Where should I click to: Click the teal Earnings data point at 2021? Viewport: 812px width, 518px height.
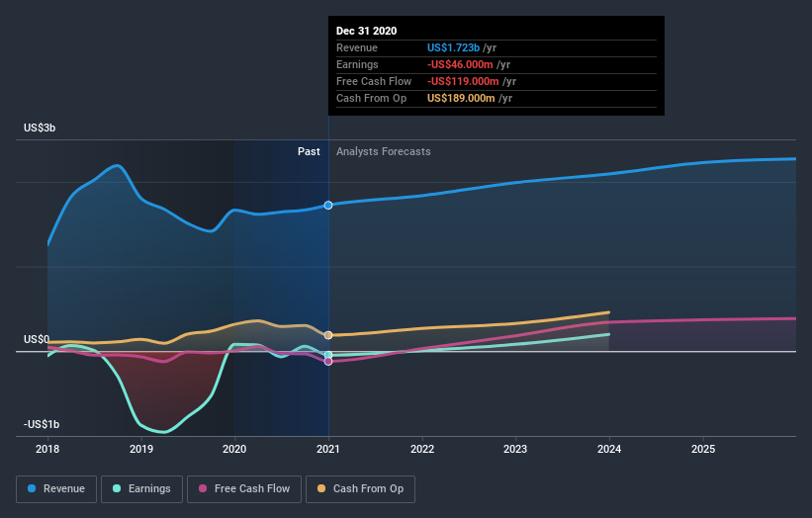point(328,355)
